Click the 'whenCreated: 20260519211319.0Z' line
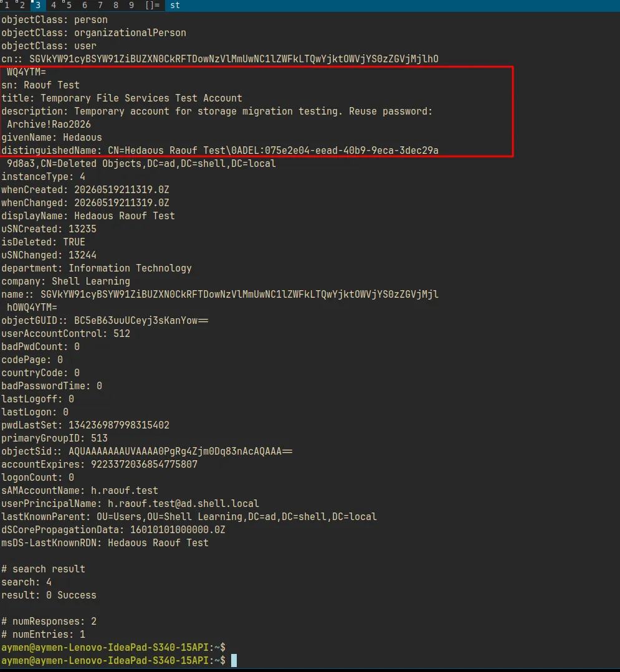 [85, 190]
